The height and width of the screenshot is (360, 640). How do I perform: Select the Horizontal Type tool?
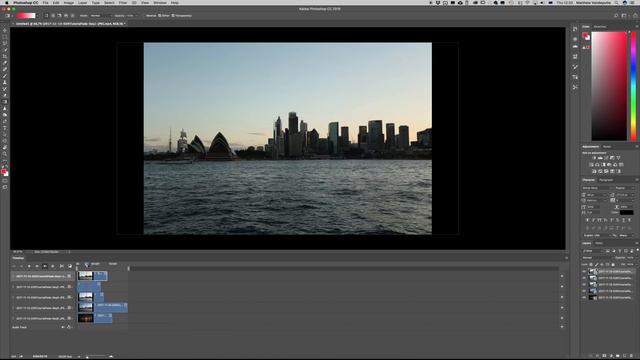(5, 128)
